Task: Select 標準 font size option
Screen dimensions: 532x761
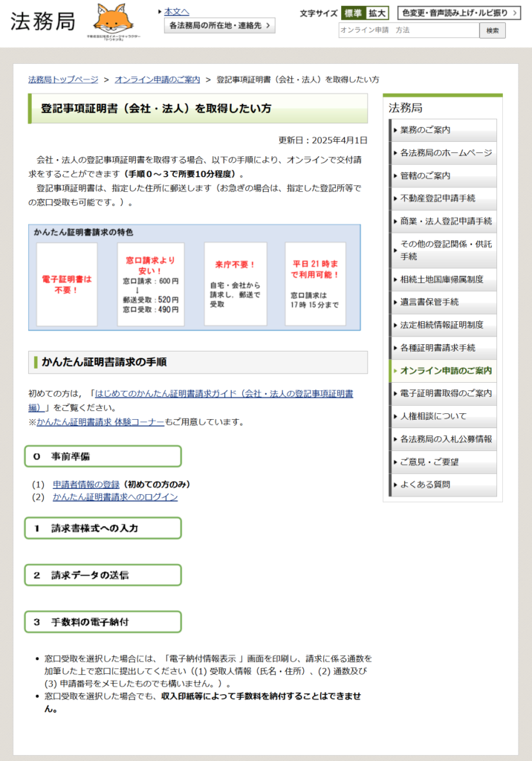Action: (353, 13)
